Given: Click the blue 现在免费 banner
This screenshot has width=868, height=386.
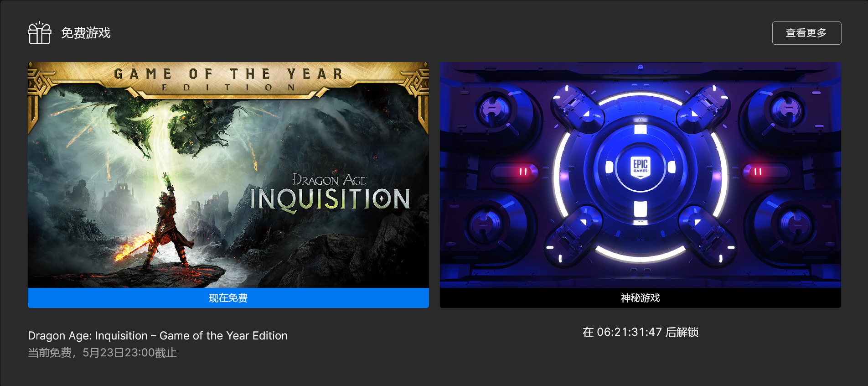Looking at the screenshot, I should click(x=228, y=298).
